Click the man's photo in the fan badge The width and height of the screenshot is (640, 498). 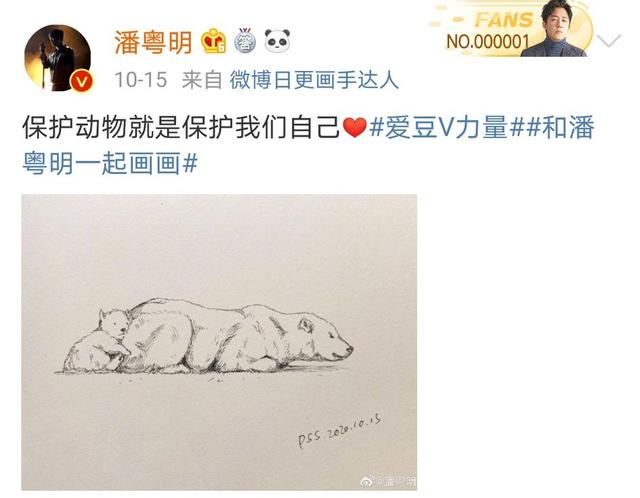pyautogui.click(x=554, y=29)
